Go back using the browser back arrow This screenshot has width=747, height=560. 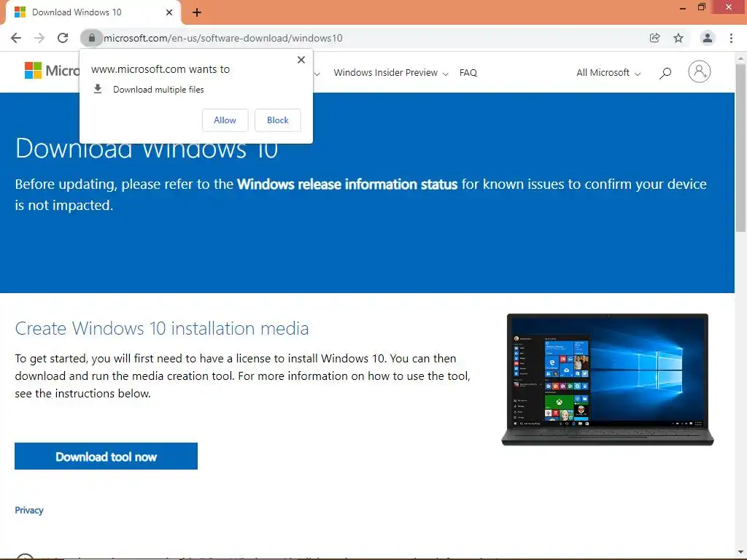click(x=16, y=38)
